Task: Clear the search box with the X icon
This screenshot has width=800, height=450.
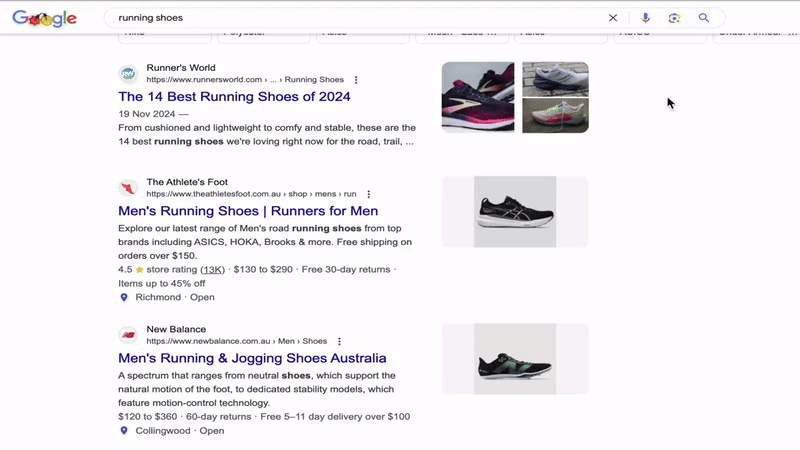Action: (613, 18)
